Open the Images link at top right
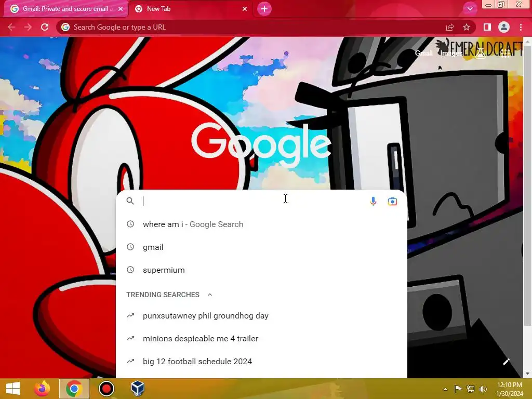 click(451, 54)
